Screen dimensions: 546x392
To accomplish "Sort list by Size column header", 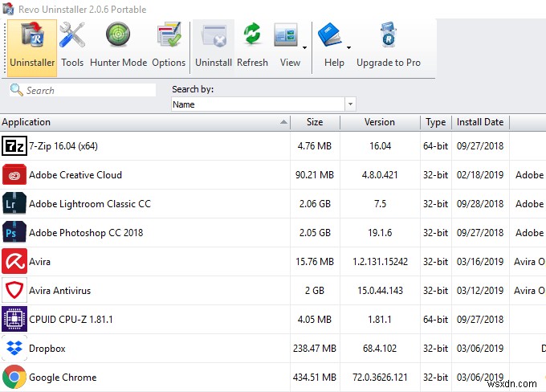I will coord(315,122).
